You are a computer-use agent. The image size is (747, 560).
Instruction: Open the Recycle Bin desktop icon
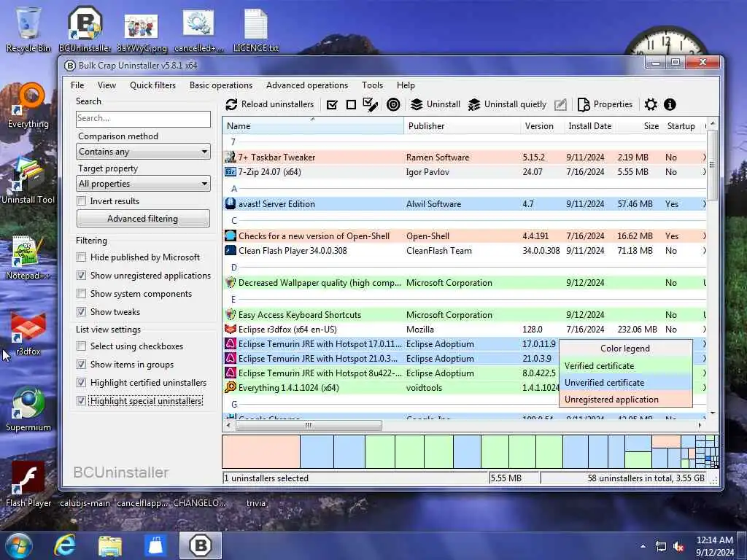[x=28, y=28]
